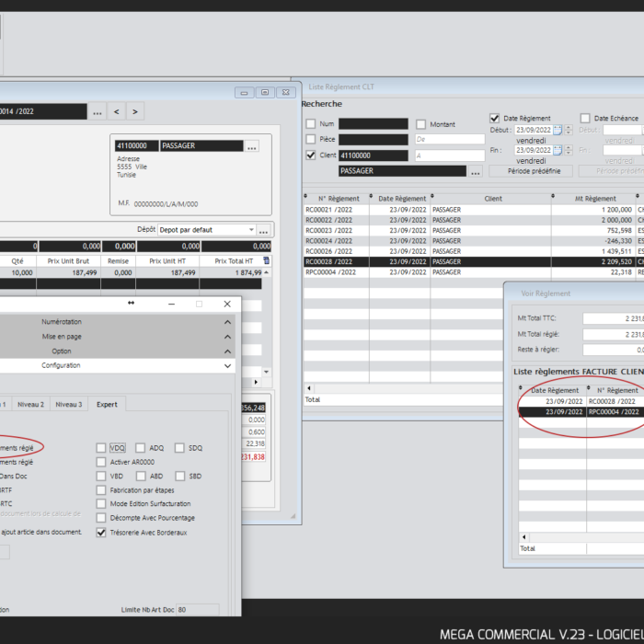Click the Période prédéfinie button for Date Règlement
Image resolution: width=644 pixels, height=644 pixels.
click(531, 171)
